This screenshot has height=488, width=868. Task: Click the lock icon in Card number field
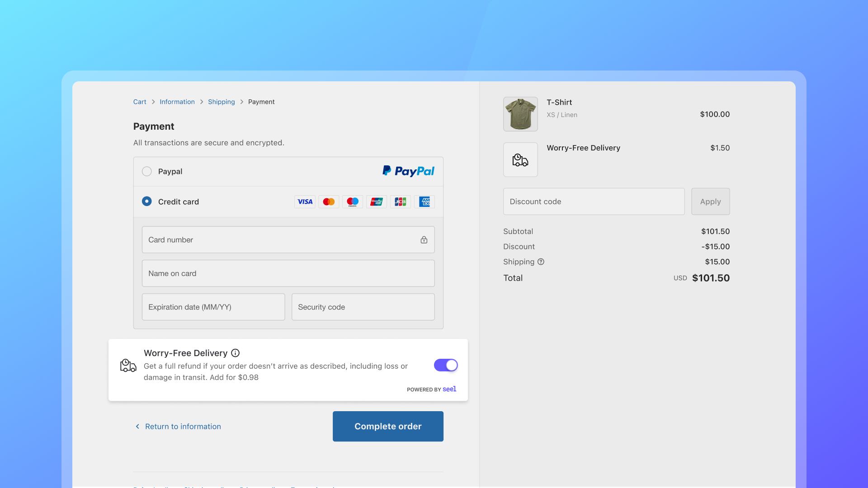point(424,240)
